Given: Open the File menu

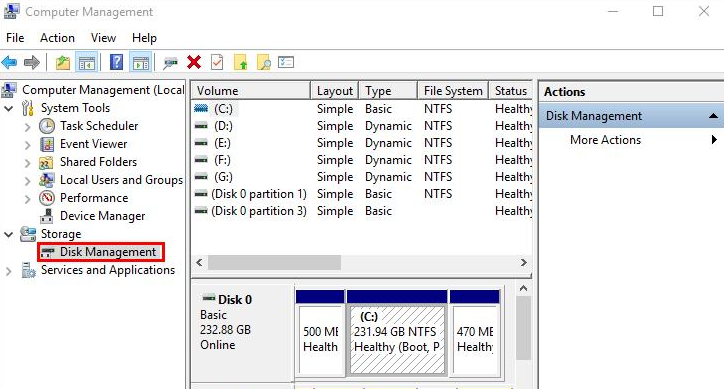Looking at the screenshot, I should (x=15, y=38).
